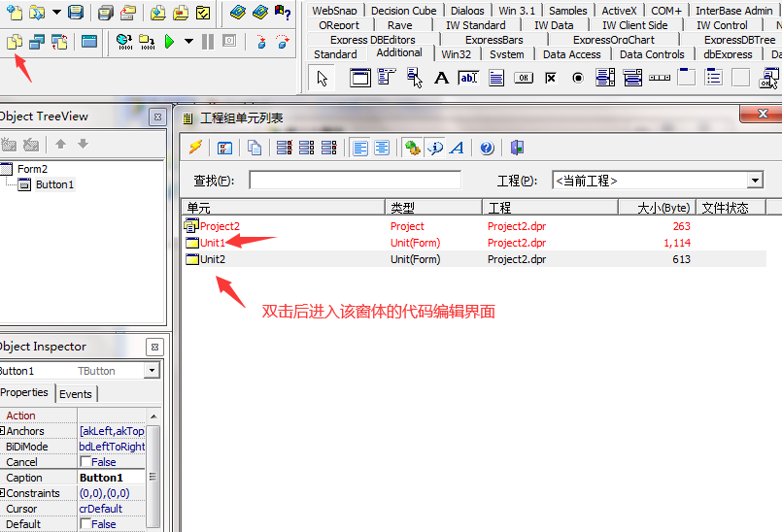Open the Button1 TButton object selector dropdown
The width and height of the screenshot is (782, 532).
tap(152, 370)
